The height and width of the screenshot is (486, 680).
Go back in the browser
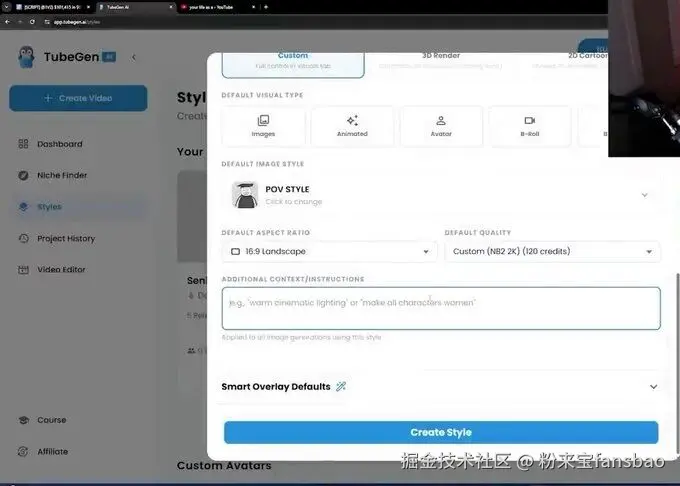coord(7,22)
